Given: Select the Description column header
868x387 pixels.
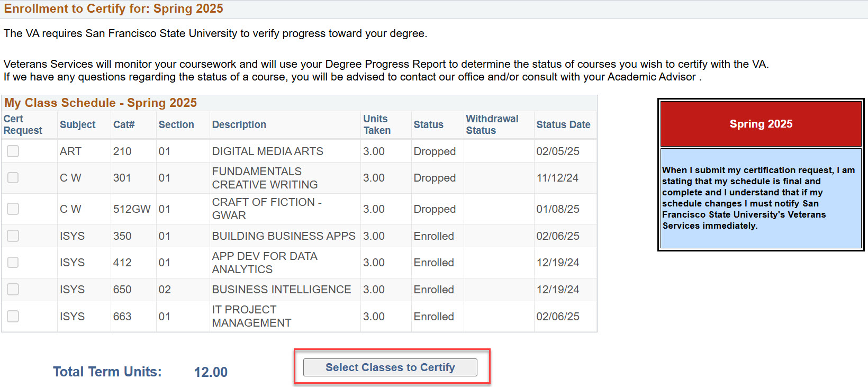Looking at the screenshot, I should coord(239,125).
